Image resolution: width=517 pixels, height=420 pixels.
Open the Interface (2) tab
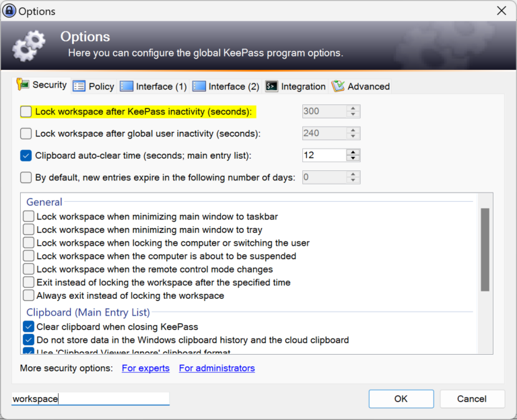click(x=226, y=86)
